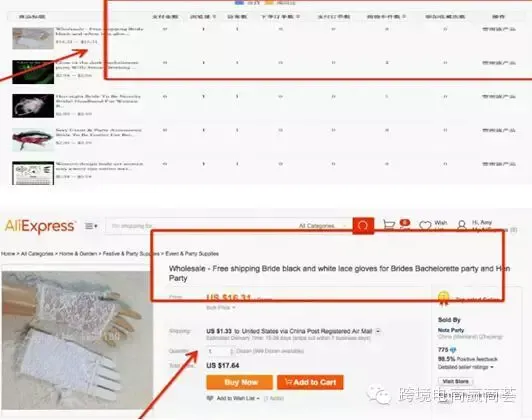Open the All Categories search dropdown
The height and width of the screenshot is (420, 532).
tap(322, 226)
